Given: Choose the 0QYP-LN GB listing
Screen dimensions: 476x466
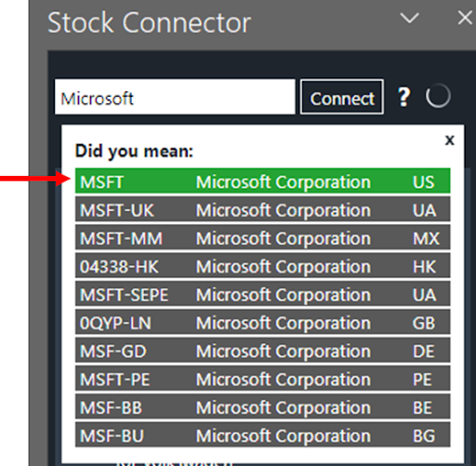Looking at the screenshot, I should [x=263, y=323].
